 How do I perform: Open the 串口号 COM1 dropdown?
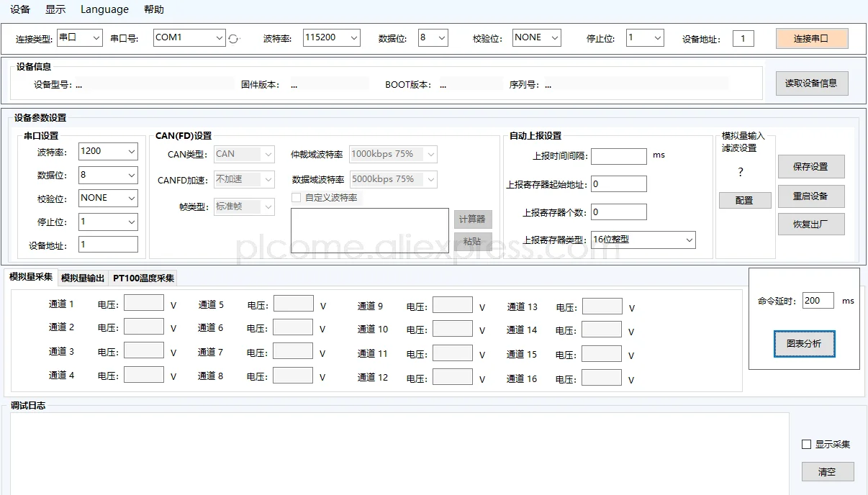[x=190, y=37]
